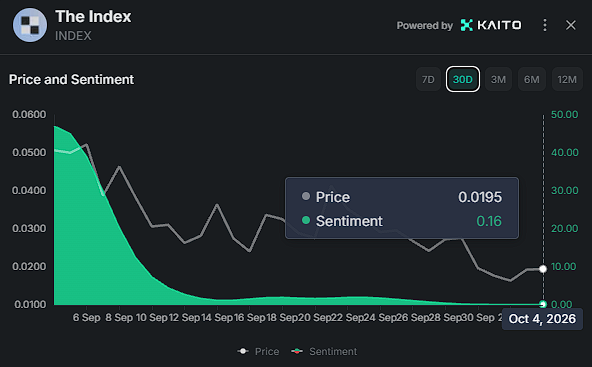Click the 0.0300 price axis label
Screen dimensions: 592x367
[x=29, y=228]
